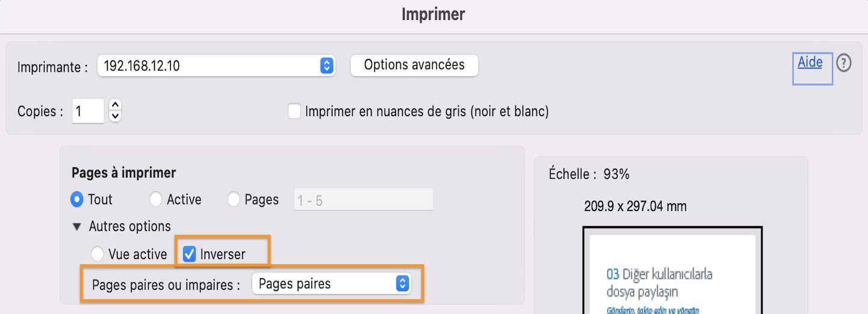This screenshot has height=314, width=868.
Task: Increase copies with the up stepper arrow
Action: (x=116, y=105)
